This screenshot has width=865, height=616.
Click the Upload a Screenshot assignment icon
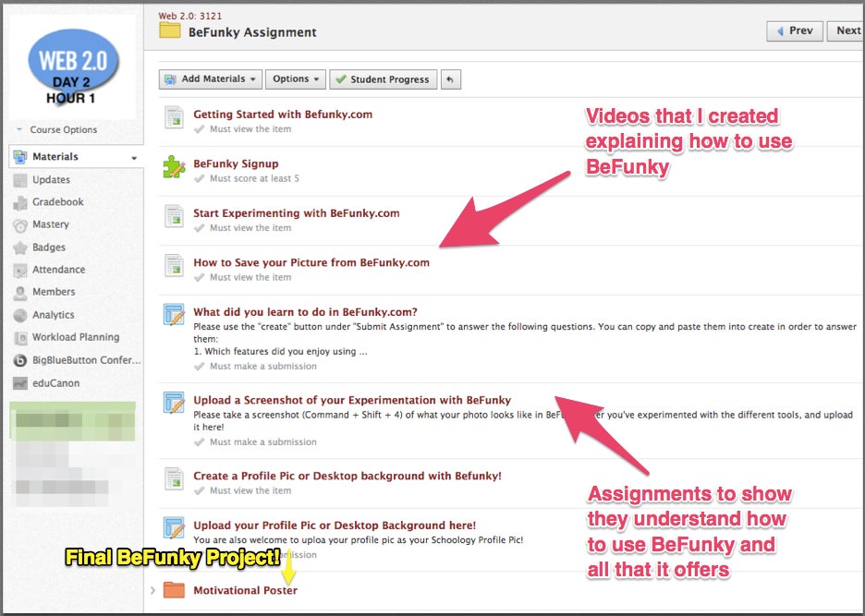click(175, 403)
